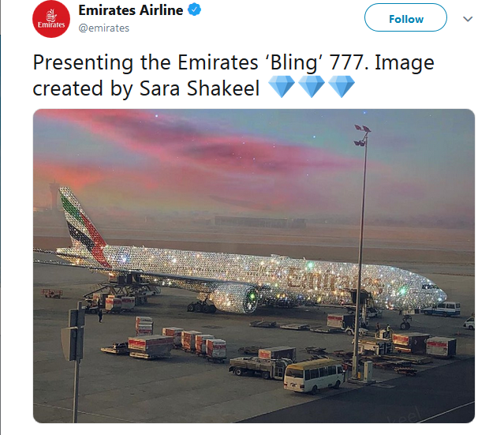
Task: Click the first diamond emoji in tweet
Action: pyautogui.click(x=282, y=86)
